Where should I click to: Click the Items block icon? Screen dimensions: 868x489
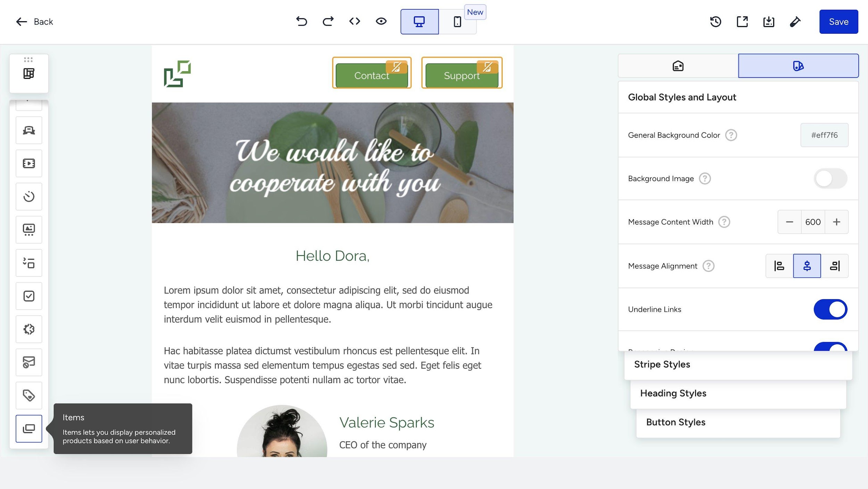pyautogui.click(x=29, y=429)
